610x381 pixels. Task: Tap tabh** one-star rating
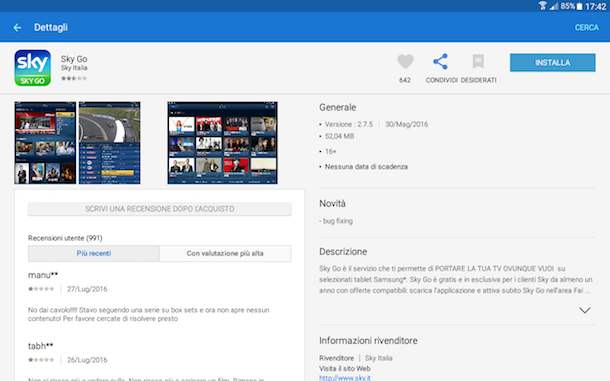[x=41, y=360]
